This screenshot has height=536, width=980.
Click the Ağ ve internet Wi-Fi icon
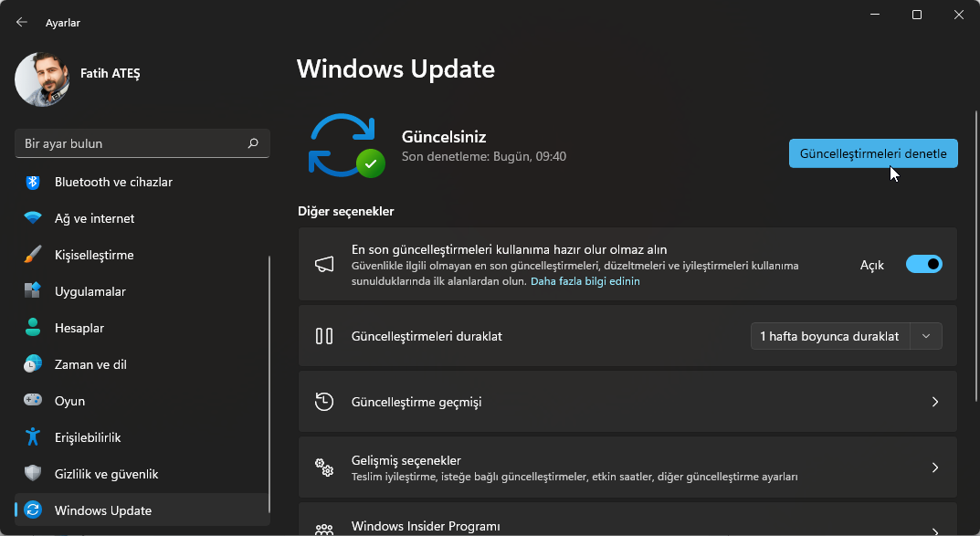[x=33, y=218]
